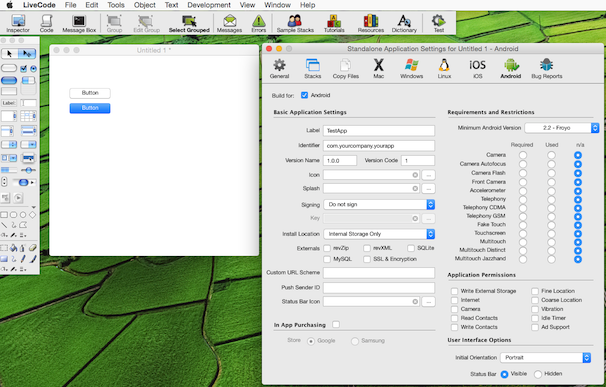Open Sample Stacks

click(295, 23)
